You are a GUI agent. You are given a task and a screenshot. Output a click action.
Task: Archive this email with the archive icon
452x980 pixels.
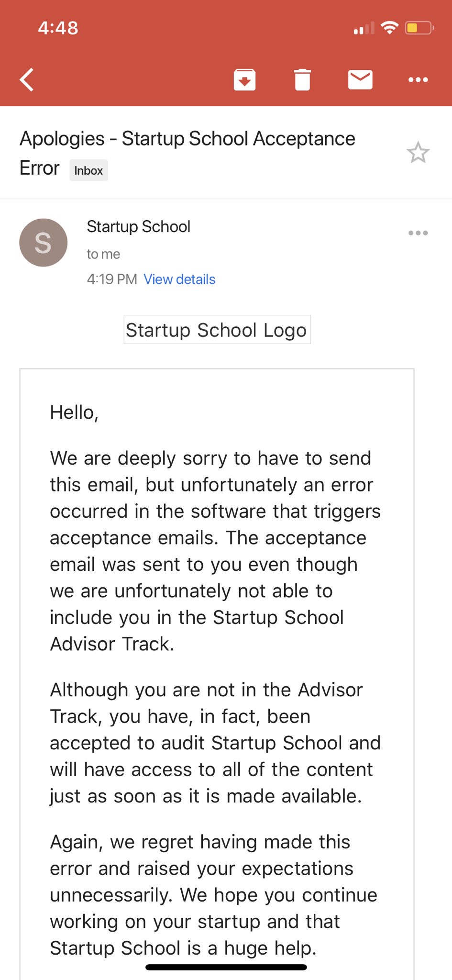(x=244, y=79)
